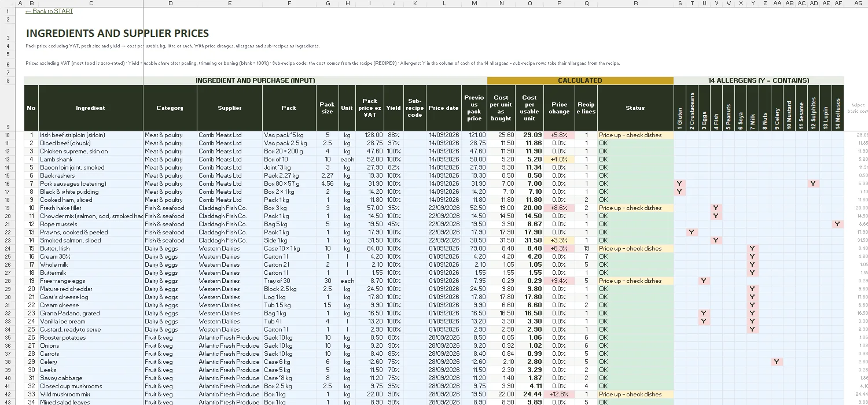The height and width of the screenshot is (405, 868).
Task: Select the Irish beef striploin (sirloin) cell
Action: [x=90, y=135]
